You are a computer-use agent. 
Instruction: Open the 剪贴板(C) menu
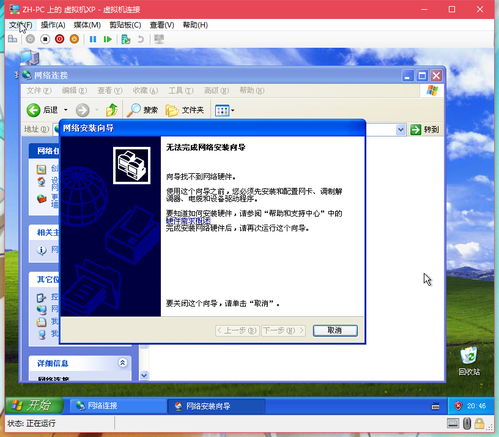(x=125, y=25)
